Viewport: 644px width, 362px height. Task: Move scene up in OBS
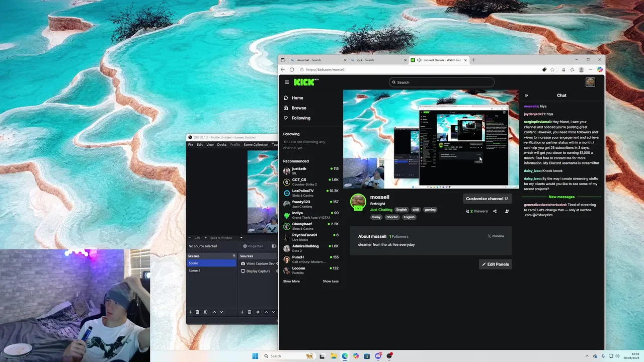click(x=214, y=312)
